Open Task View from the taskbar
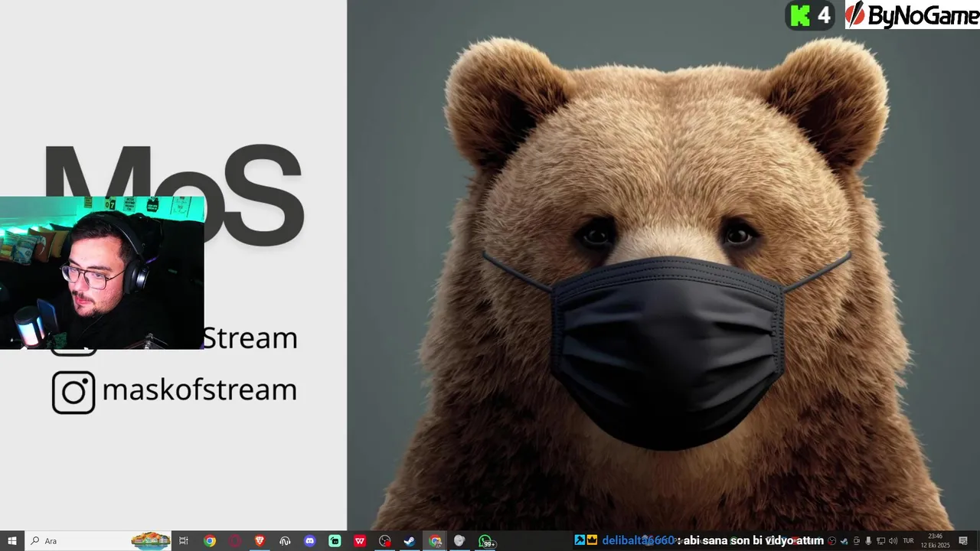 click(184, 541)
